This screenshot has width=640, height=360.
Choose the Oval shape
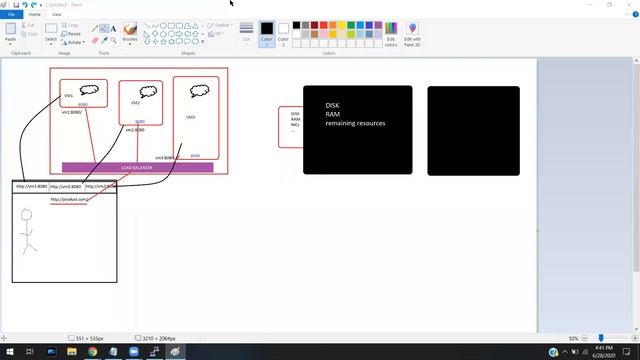coord(163,26)
